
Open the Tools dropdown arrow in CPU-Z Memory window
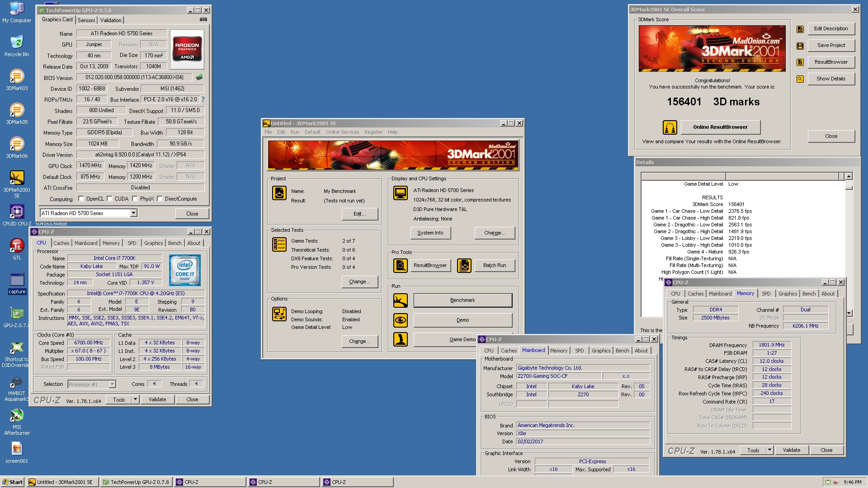769,450
